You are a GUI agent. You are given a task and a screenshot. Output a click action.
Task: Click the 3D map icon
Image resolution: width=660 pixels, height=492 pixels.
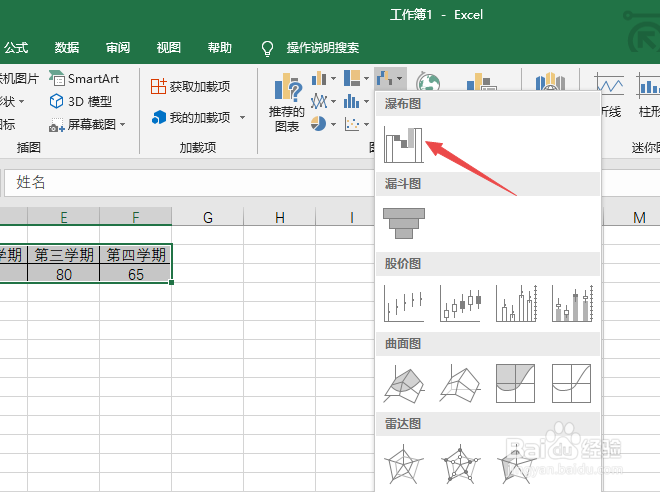tap(549, 81)
